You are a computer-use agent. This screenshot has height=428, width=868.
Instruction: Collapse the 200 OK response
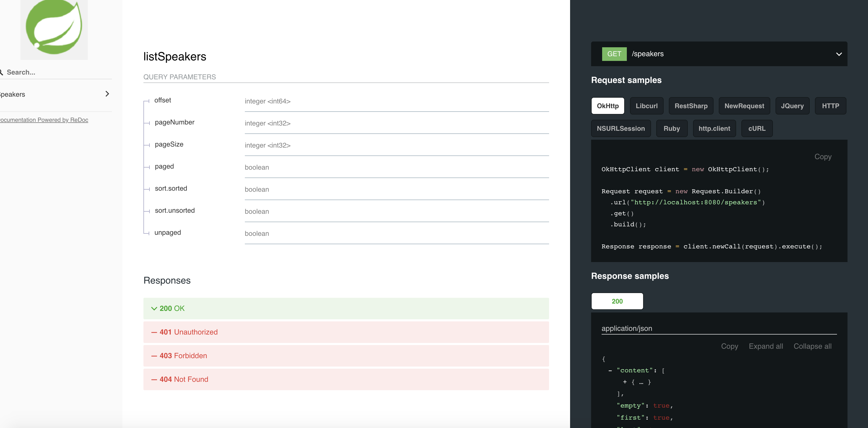pos(154,309)
